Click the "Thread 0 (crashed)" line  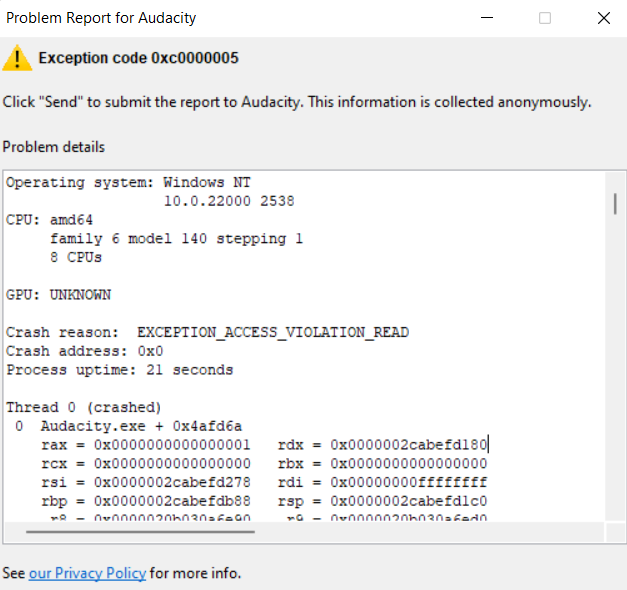pyautogui.click(x=83, y=407)
